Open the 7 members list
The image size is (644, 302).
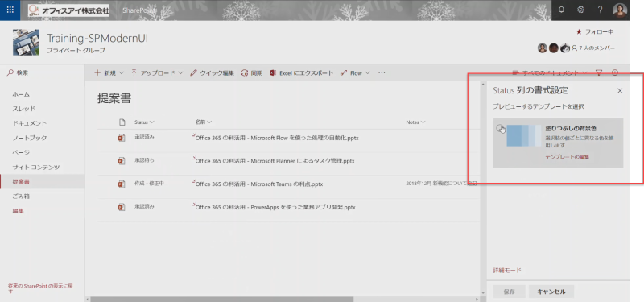[593, 48]
